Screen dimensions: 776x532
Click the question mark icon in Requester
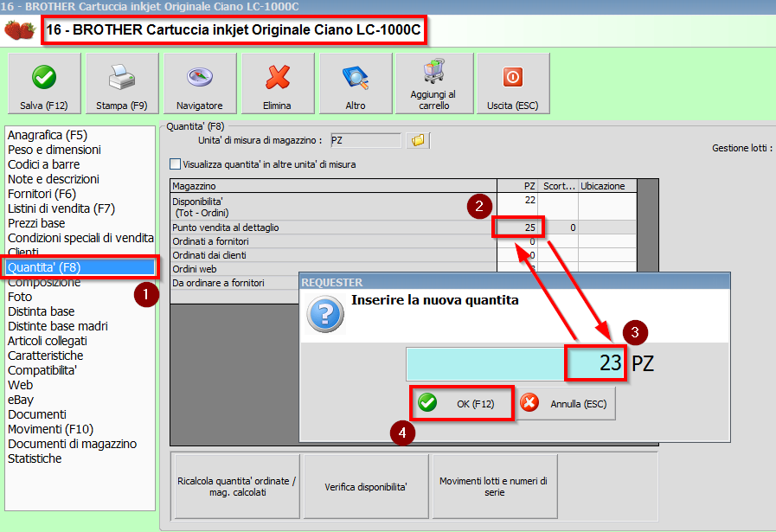tap(325, 314)
